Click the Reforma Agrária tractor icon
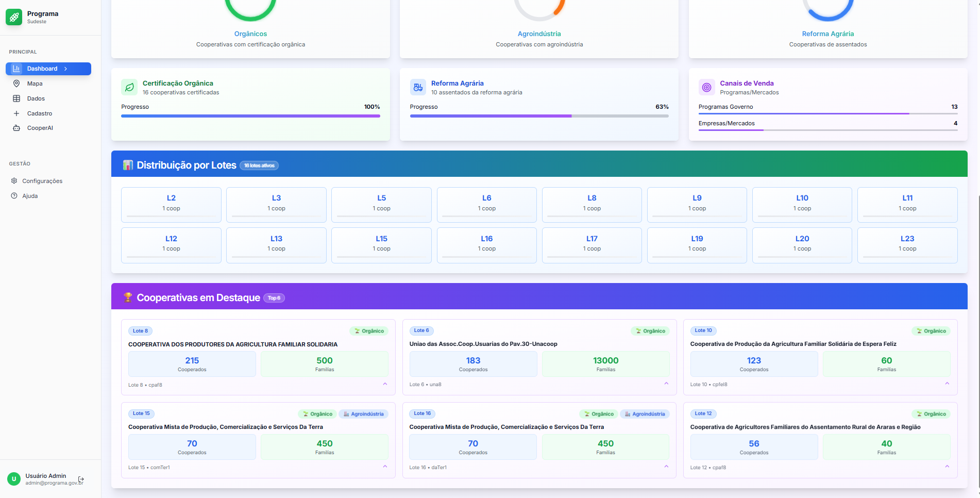Viewport: 980px width, 498px height. point(418,87)
